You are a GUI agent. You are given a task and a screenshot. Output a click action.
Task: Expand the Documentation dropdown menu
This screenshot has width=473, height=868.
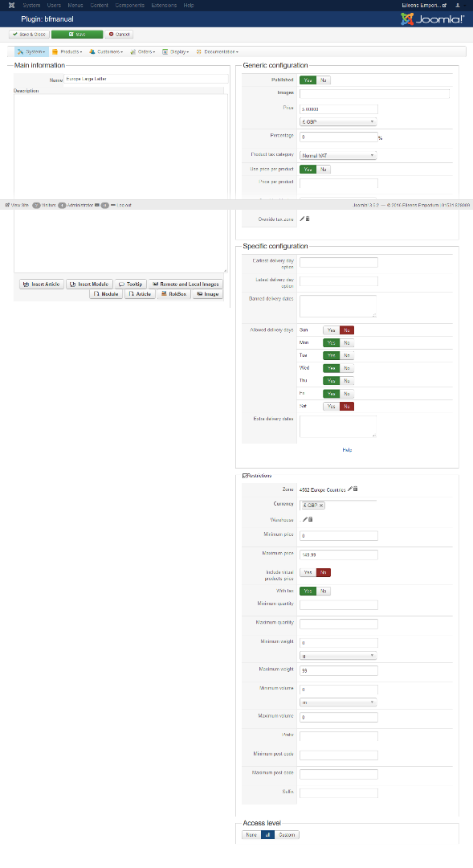pos(218,51)
